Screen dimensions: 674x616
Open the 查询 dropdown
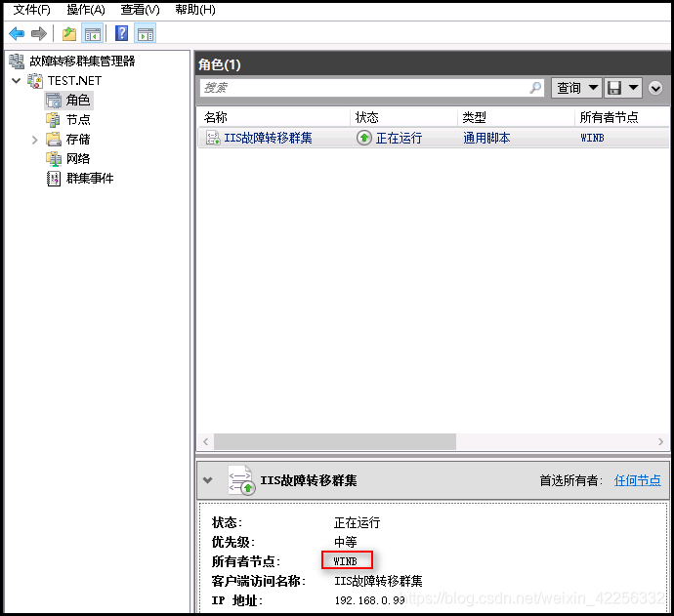[x=576, y=88]
